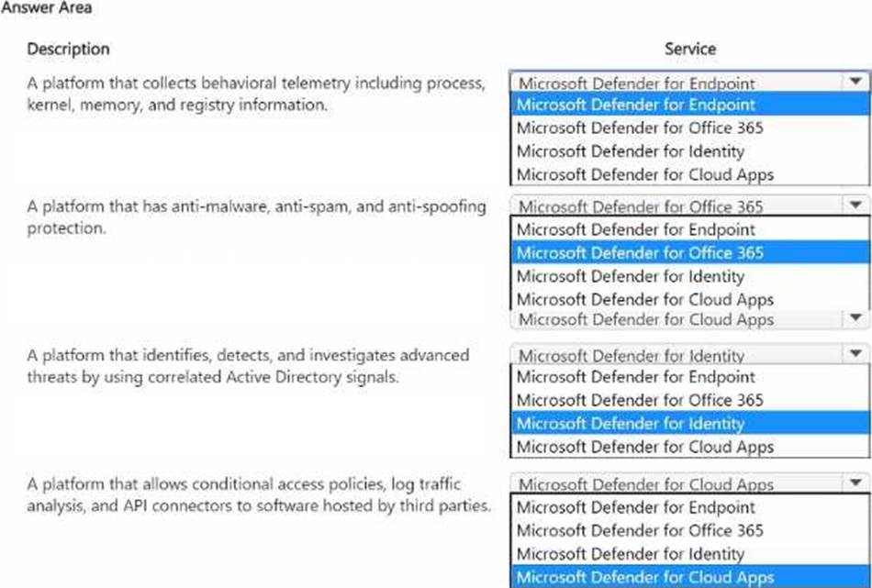Open the anti-malware platform service dropdown arrow
872x588 pixels.
(855, 206)
